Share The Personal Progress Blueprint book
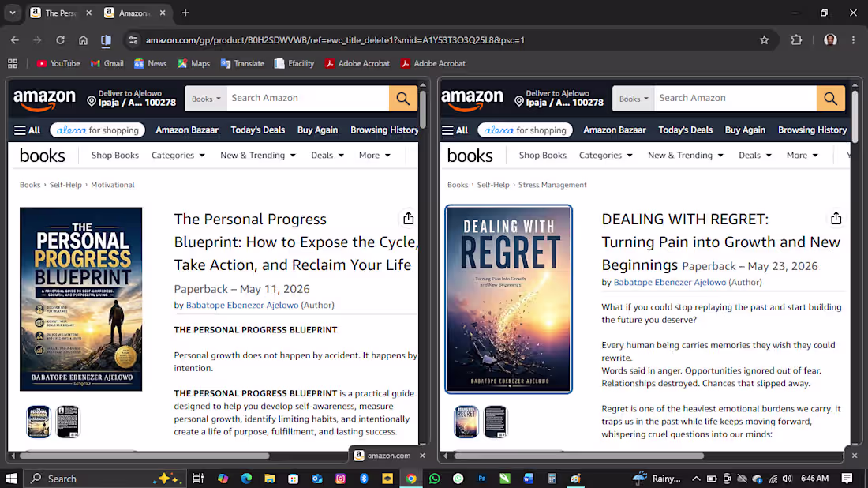This screenshot has height=488, width=868. click(x=409, y=218)
